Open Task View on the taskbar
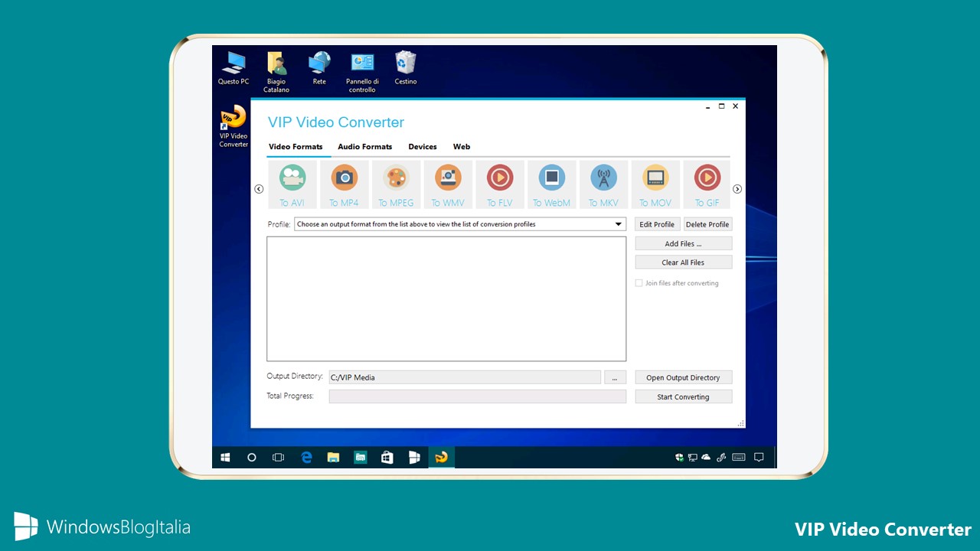 [279, 458]
